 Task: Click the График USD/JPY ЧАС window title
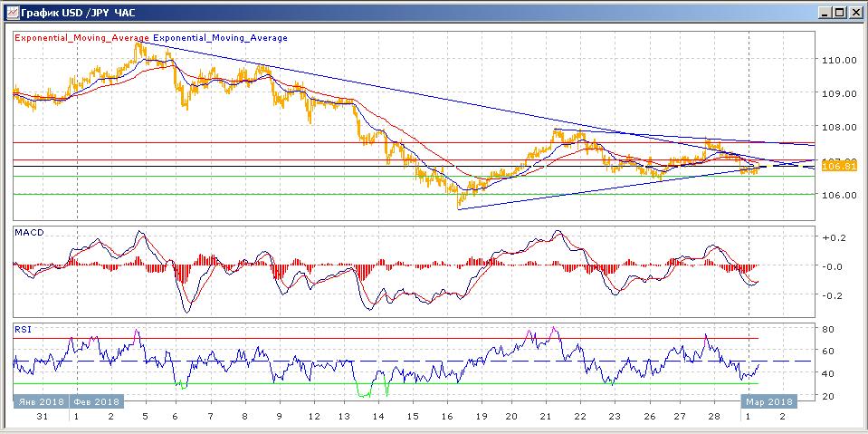pos(78,12)
